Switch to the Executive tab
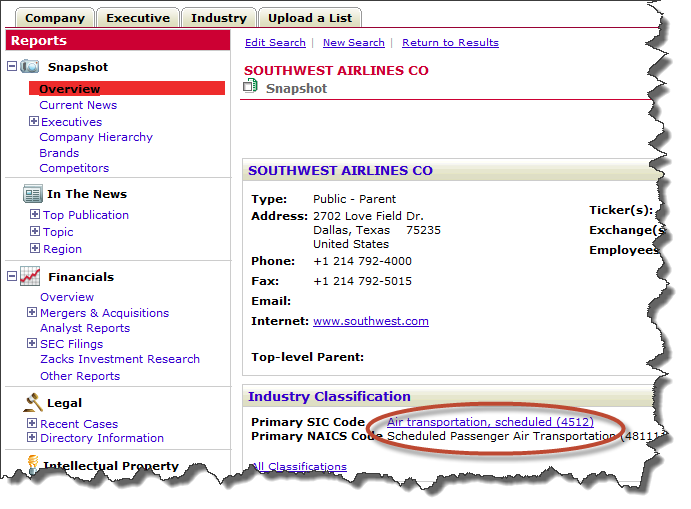 (138, 18)
